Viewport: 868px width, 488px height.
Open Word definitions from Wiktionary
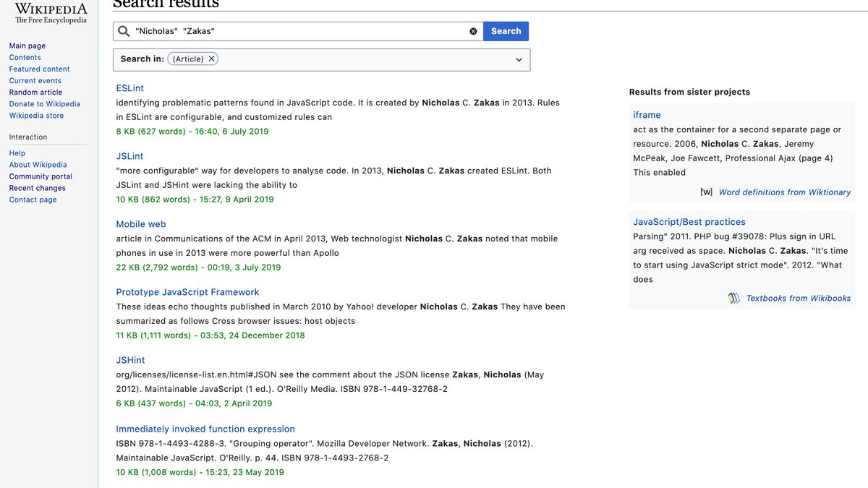(x=785, y=192)
